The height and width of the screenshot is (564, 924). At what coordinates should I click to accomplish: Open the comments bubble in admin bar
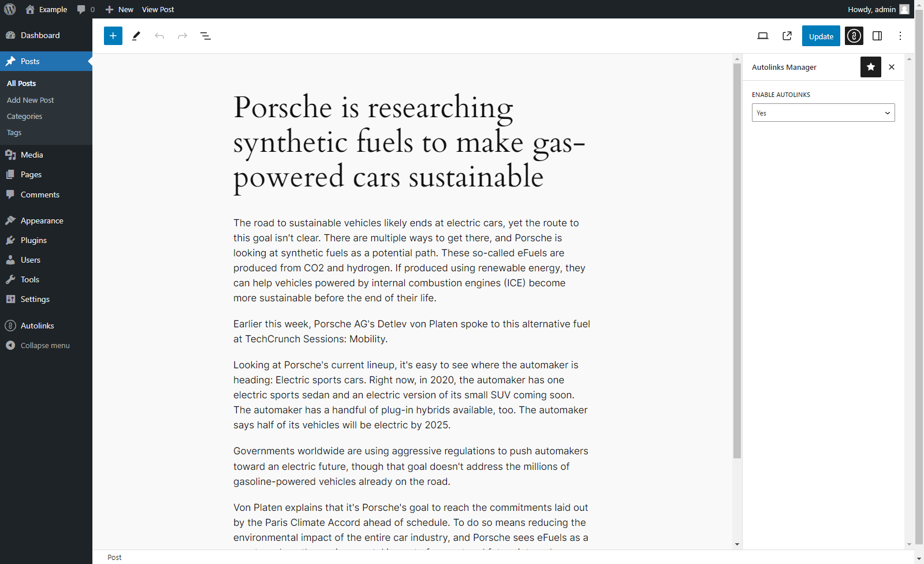tap(85, 9)
